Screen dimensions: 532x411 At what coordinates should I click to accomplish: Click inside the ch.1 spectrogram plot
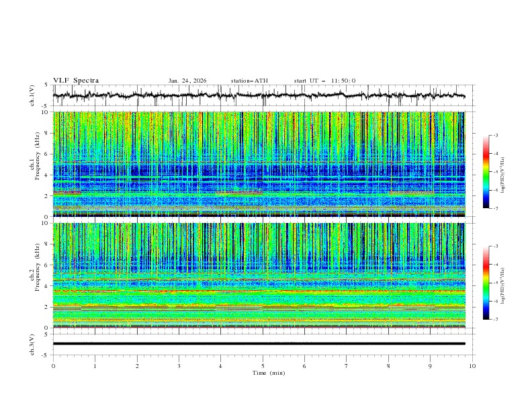(262, 165)
